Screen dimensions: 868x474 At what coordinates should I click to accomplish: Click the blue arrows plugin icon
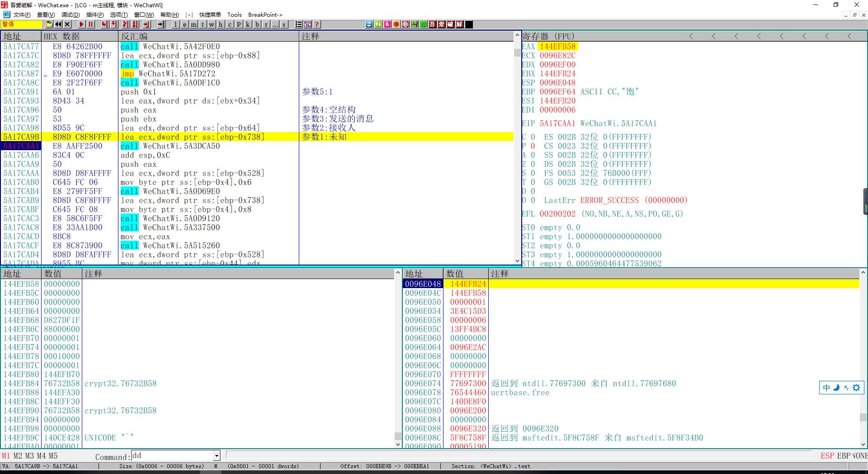369,24
